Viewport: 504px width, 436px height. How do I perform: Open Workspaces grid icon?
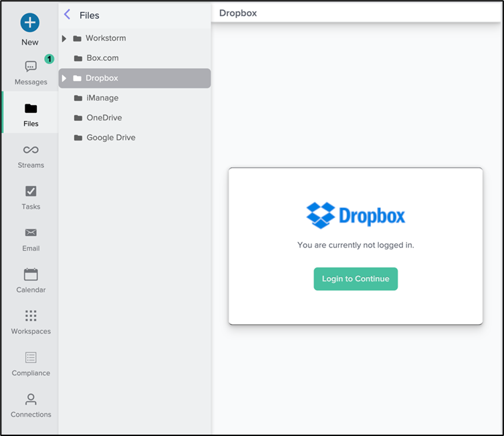(x=31, y=316)
